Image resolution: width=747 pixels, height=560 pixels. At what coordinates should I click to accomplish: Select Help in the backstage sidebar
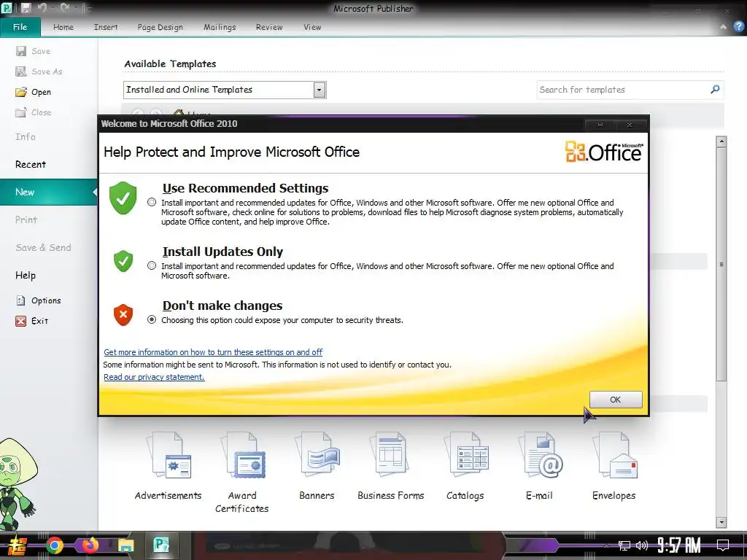[26, 275]
